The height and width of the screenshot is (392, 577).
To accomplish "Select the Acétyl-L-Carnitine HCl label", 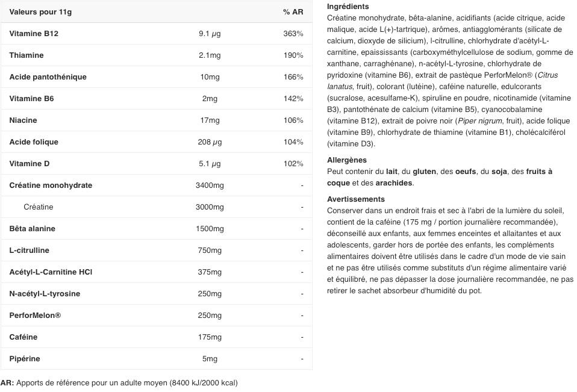I will [x=51, y=272].
